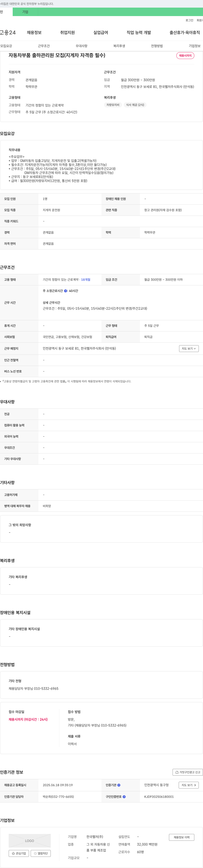Expand 지도 보기 for 근무 예정지
The width and height of the screenshot is (203, 868).
coord(189,348)
